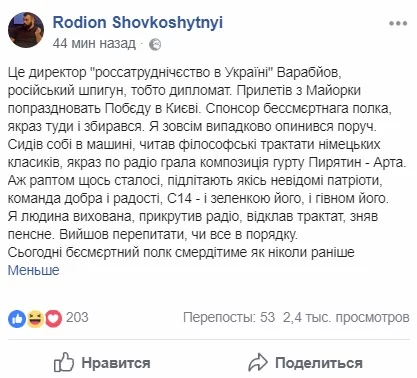Open the three-dots post options menu
The width and height of the screenshot is (417, 378).
[x=398, y=24]
